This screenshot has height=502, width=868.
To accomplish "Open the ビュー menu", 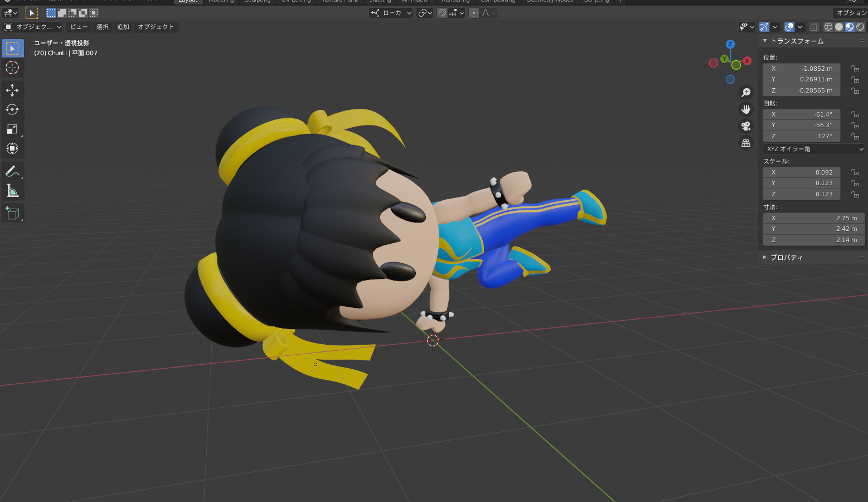I will pyautogui.click(x=79, y=27).
